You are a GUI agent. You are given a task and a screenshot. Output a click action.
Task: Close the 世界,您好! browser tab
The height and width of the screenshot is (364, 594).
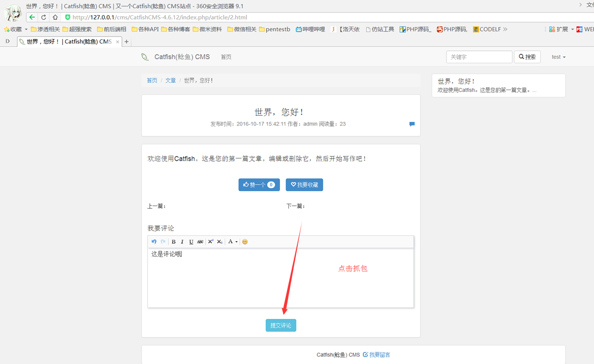(x=118, y=42)
